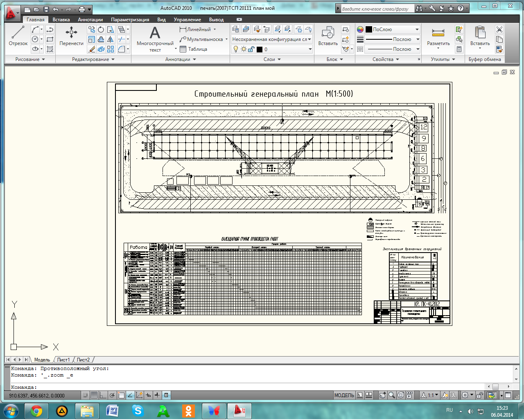The width and height of the screenshot is (524, 420).
Task: Open the Управление ribbon tab
Action: (x=187, y=20)
